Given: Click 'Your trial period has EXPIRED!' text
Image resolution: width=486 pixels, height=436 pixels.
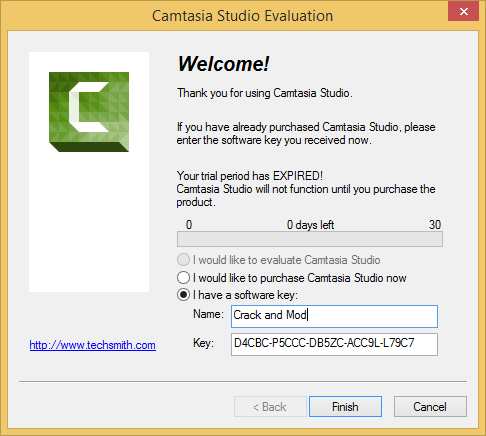Looking at the screenshot, I should pyautogui.click(x=250, y=176).
